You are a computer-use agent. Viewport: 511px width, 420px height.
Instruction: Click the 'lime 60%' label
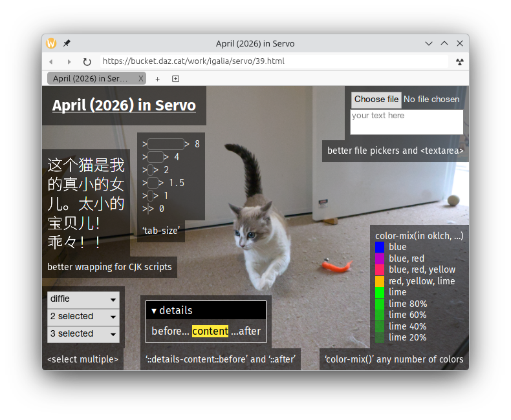click(x=408, y=315)
